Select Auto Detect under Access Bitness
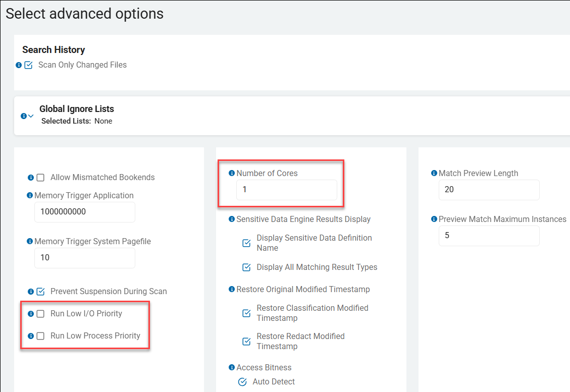Screen dimensions: 570x392 tap(242, 381)
